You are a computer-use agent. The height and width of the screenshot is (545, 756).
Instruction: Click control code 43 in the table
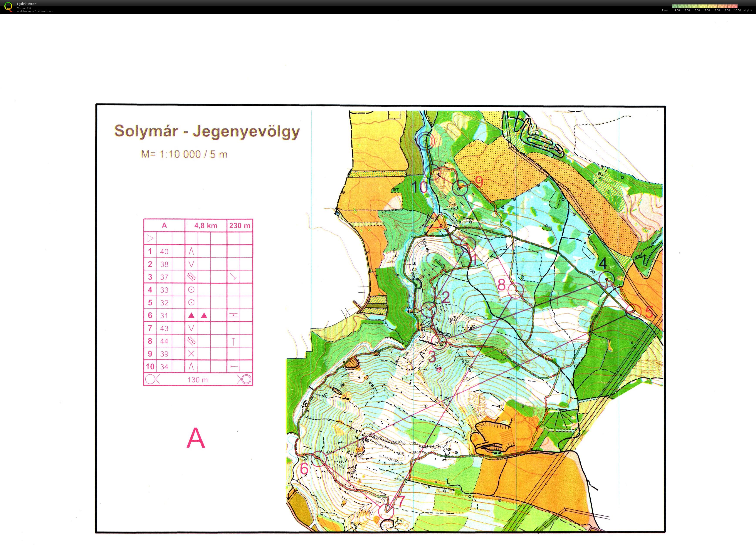pyautogui.click(x=164, y=328)
